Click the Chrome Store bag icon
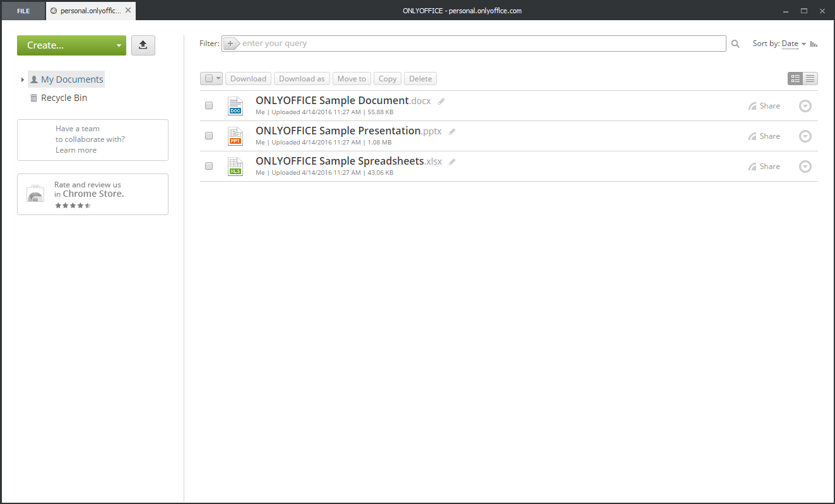The width and height of the screenshot is (835, 504). (35, 194)
